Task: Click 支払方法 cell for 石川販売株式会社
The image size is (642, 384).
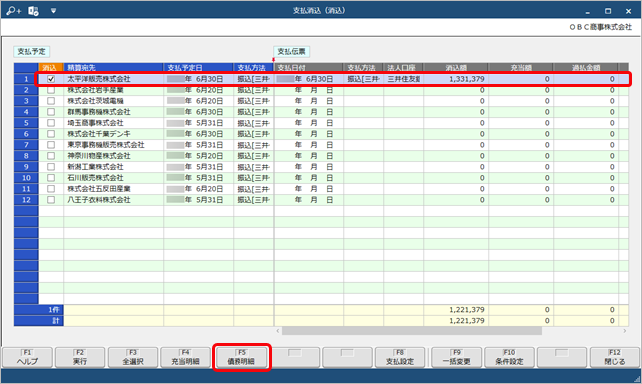Action: pyautogui.click(x=253, y=178)
